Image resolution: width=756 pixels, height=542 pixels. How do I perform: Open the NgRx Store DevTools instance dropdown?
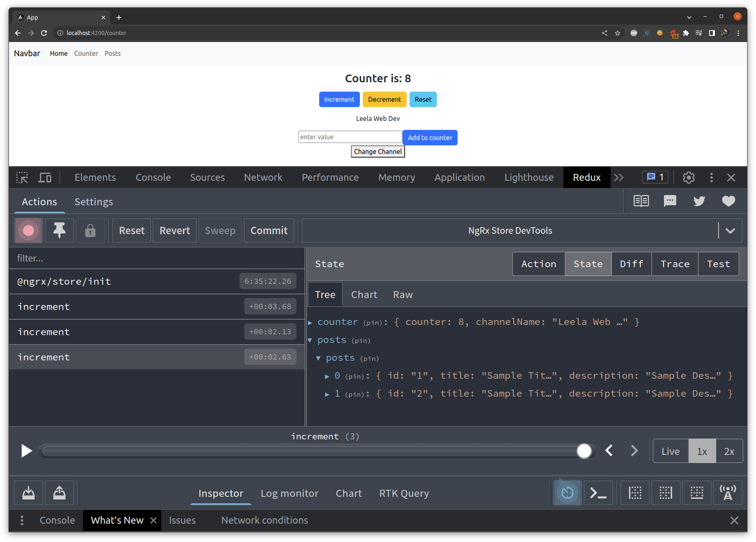[730, 230]
